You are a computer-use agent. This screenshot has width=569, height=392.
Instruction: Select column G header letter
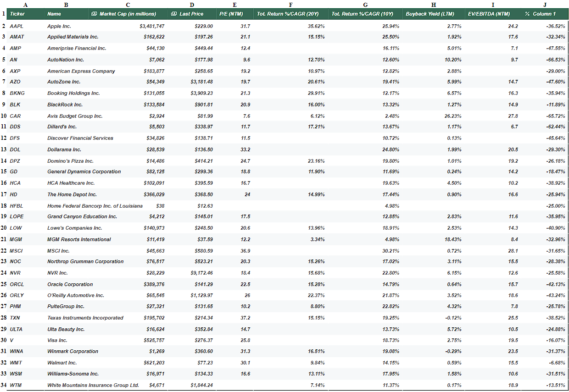365,4
